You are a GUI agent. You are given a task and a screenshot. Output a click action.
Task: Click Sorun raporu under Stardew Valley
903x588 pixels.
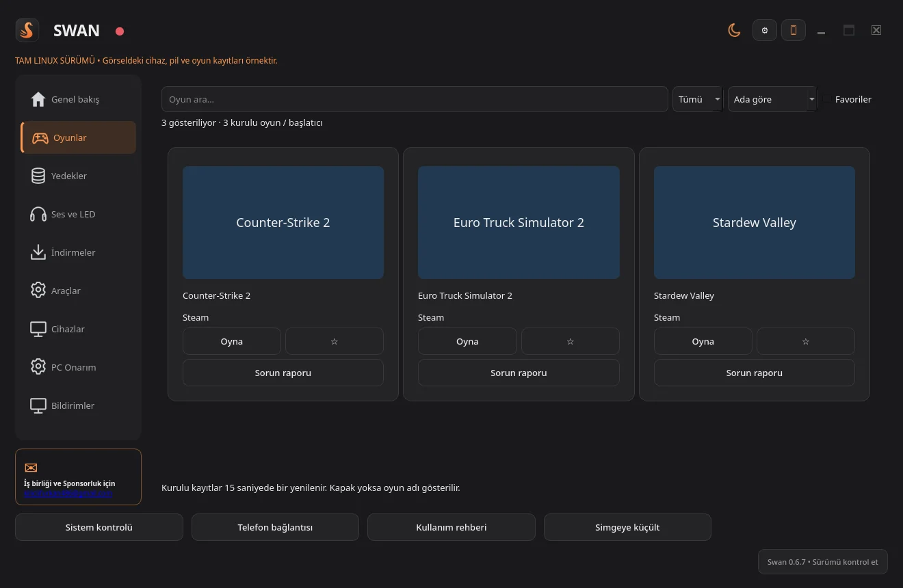755,373
